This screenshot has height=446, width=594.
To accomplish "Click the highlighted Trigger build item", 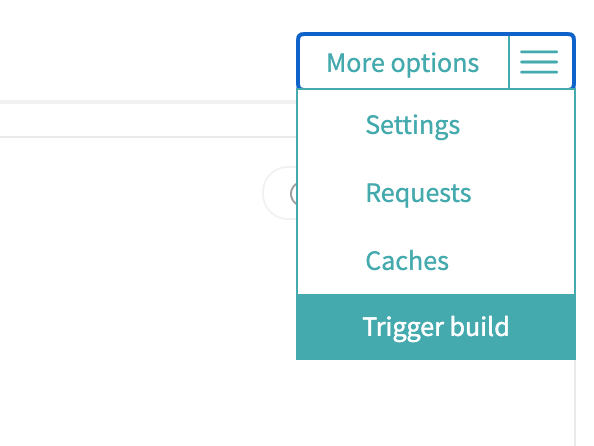I will coord(436,327).
